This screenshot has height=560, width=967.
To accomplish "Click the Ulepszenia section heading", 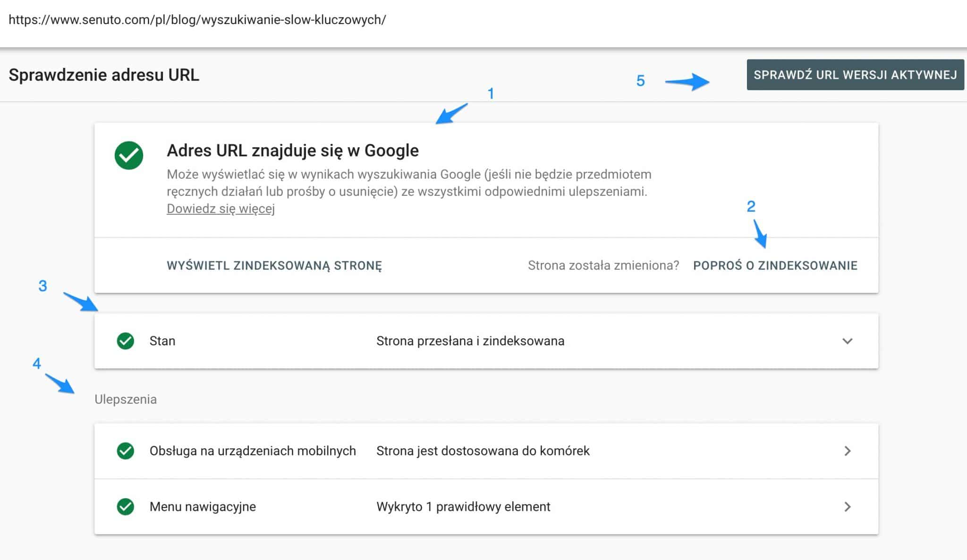I will click(x=126, y=400).
